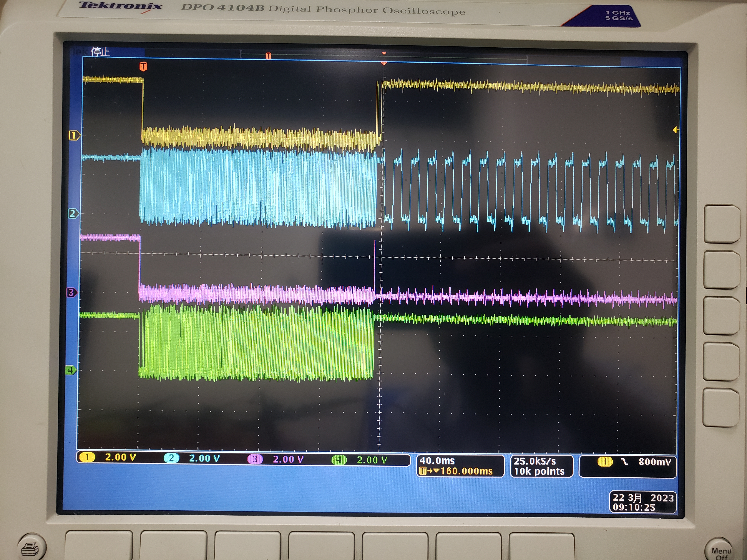Click the channel 3 ground marker
The width and height of the screenshot is (747, 560).
72,292
